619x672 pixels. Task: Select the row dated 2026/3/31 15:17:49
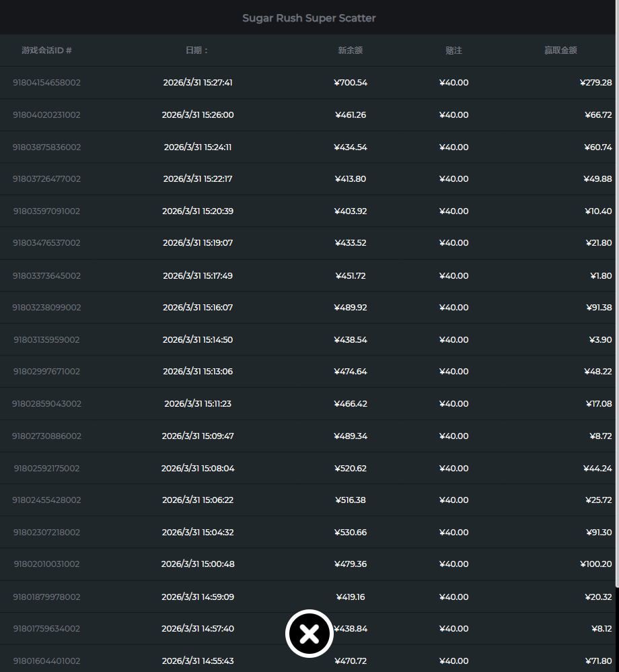(x=198, y=275)
